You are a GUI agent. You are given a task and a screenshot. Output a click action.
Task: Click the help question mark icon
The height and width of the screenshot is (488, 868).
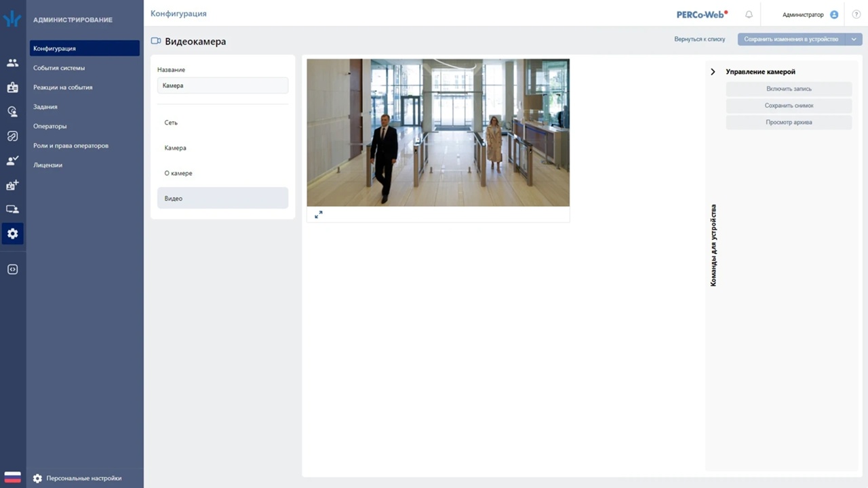[856, 14]
